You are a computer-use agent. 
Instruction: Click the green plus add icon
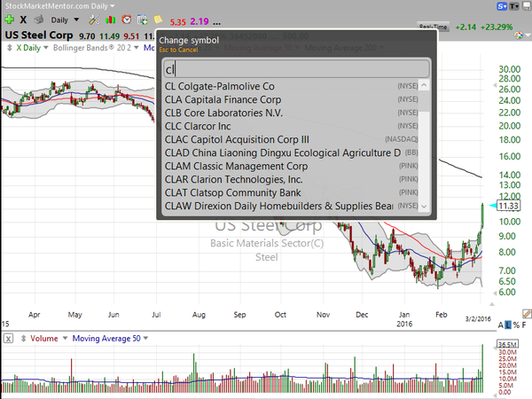(x=9, y=20)
